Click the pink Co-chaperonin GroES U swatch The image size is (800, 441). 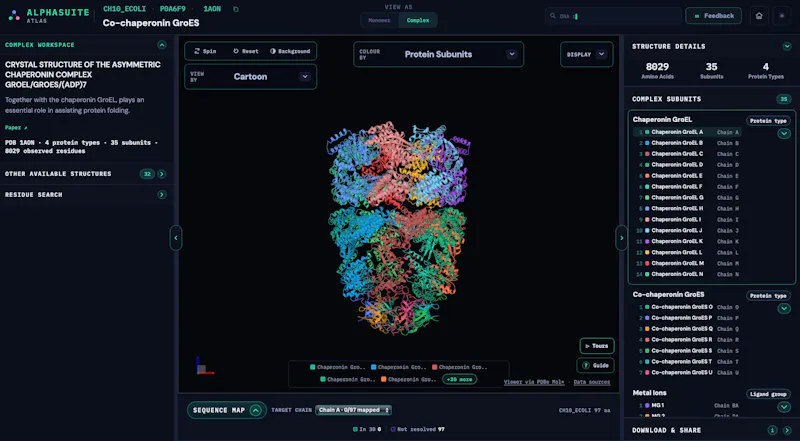click(647, 373)
